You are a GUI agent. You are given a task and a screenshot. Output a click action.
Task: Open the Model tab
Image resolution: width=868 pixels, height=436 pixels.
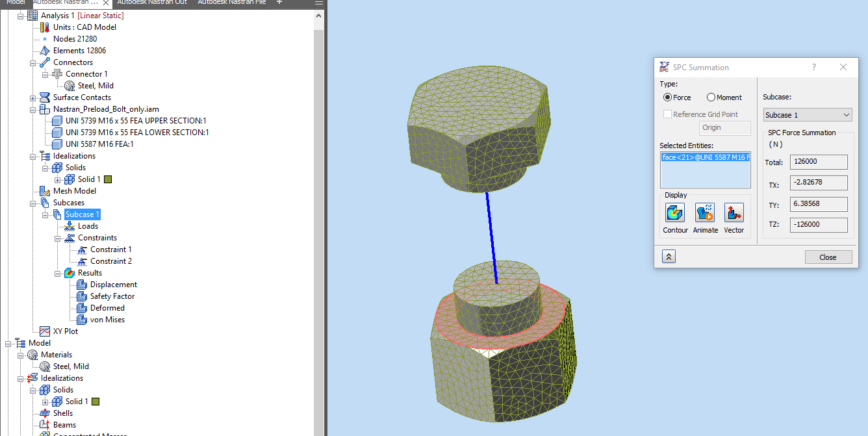point(15,3)
